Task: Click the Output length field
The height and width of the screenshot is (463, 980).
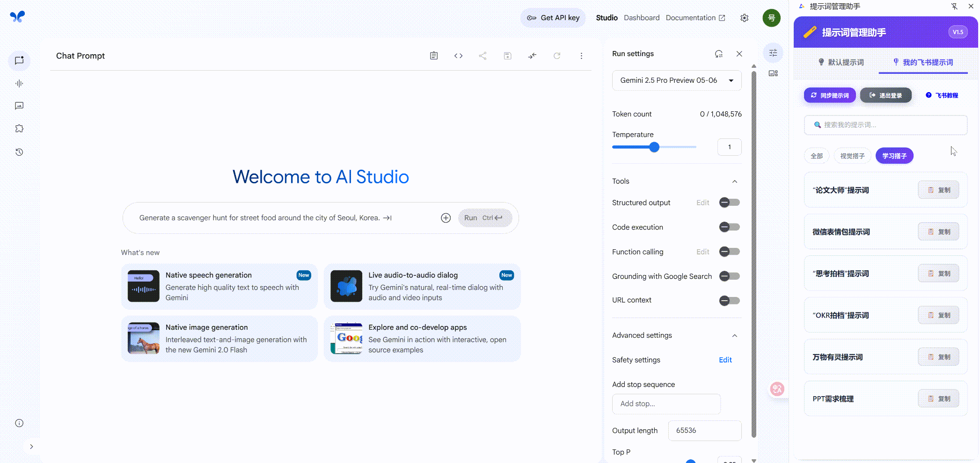Action: [705, 430]
